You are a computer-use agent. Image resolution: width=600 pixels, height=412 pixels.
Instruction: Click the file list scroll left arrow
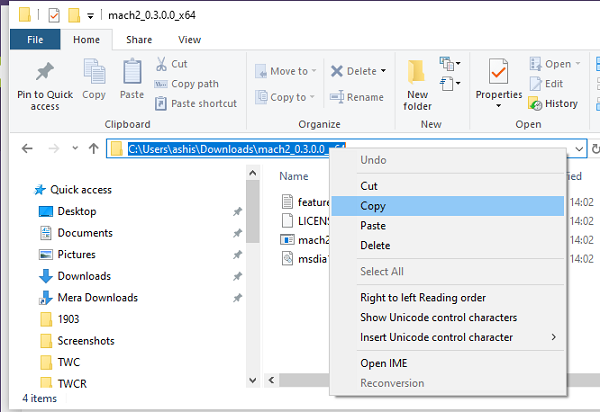pos(272,380)
